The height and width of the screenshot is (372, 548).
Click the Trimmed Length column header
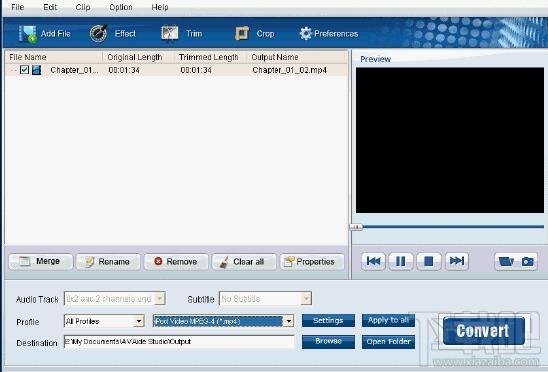click(x=211, y=57)
